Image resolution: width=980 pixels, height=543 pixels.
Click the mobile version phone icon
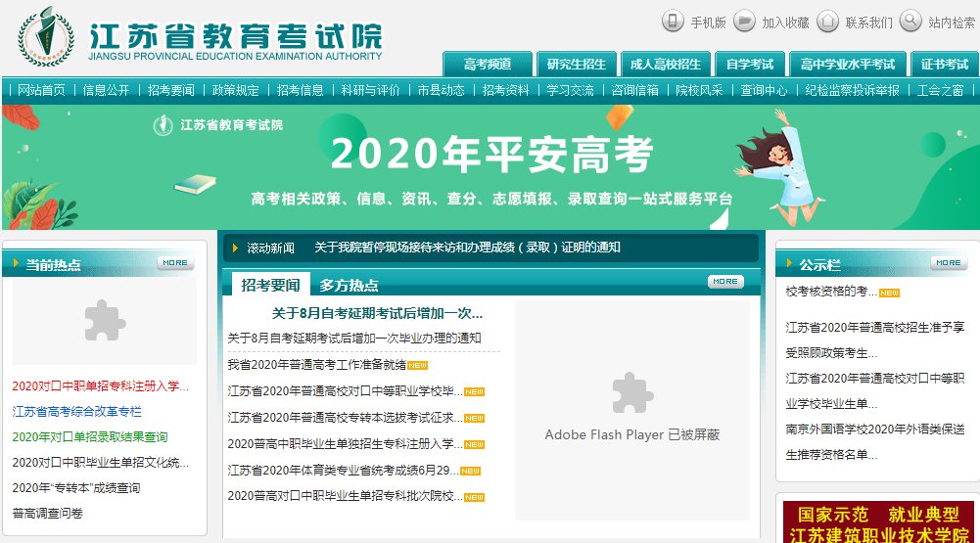tap(673, 22)
